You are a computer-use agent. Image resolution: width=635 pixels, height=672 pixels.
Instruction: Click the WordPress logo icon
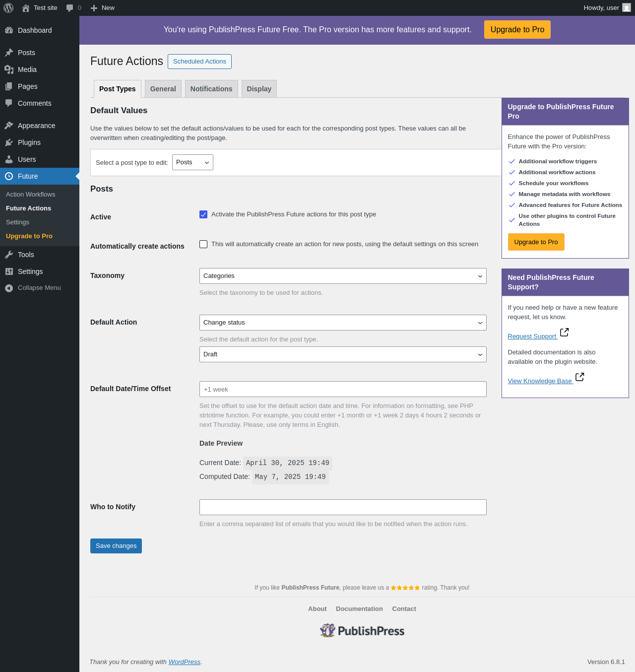tap(8, 8)
